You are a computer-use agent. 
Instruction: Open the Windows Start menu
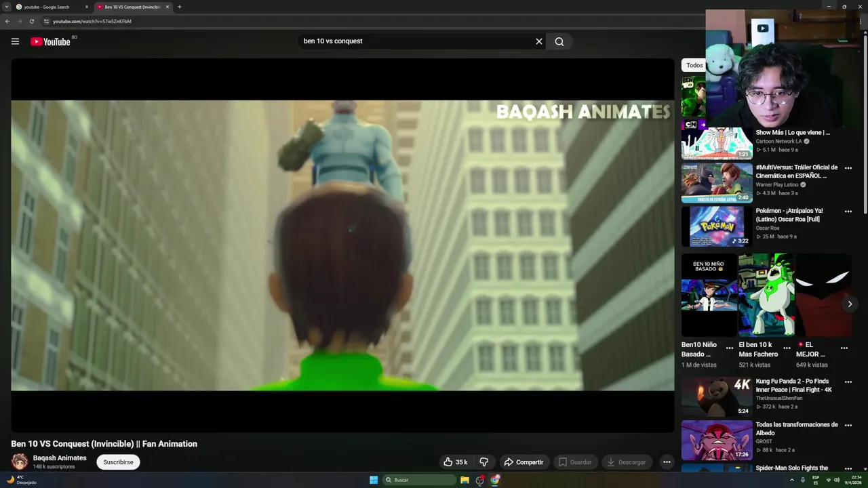pos(374,480)
